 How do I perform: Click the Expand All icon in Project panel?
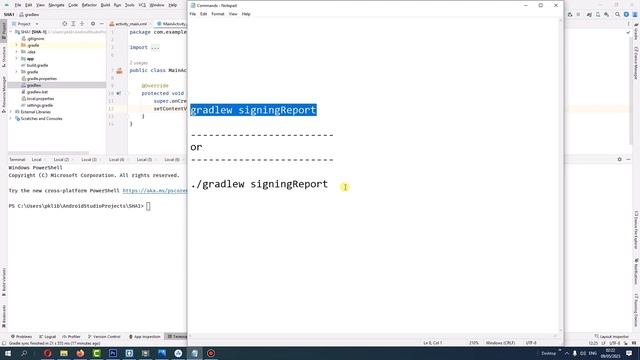click(x=73, y=24)
